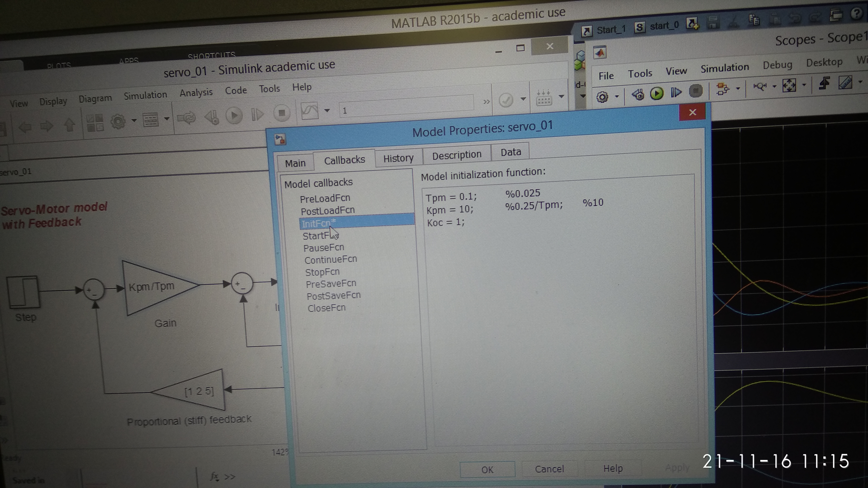Open the File menu of the Scope window

(x=606, y=76)
